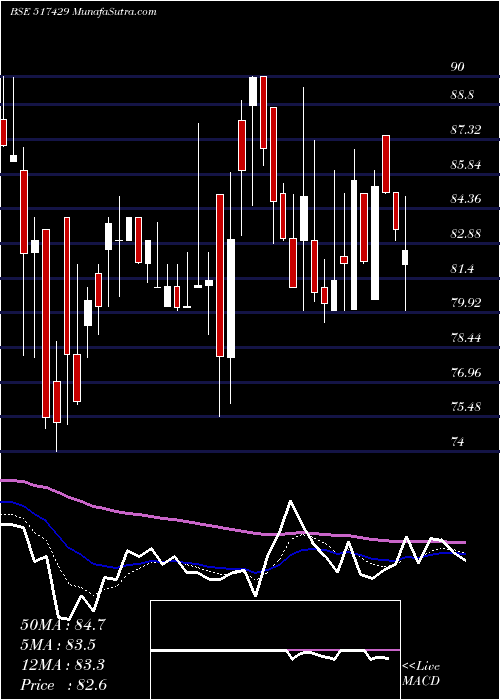Click the BSE 517429 MunafaSutra.com title
The width and height of the screenshot is (500, 700).
tap(83, 12)
